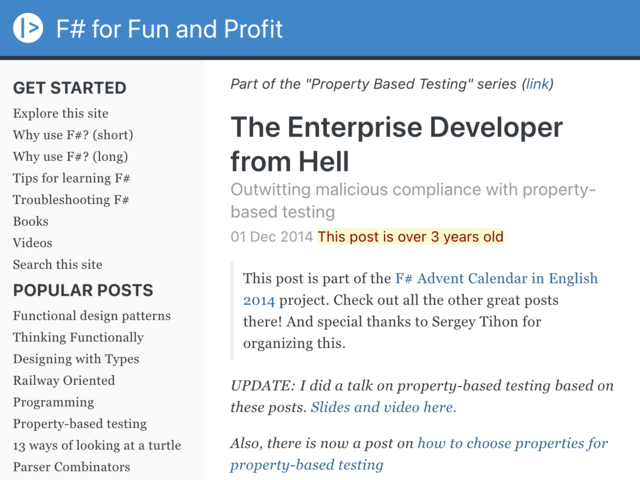
Task: Open the F# for Fun and Profit site title
Action: (169, 29)
